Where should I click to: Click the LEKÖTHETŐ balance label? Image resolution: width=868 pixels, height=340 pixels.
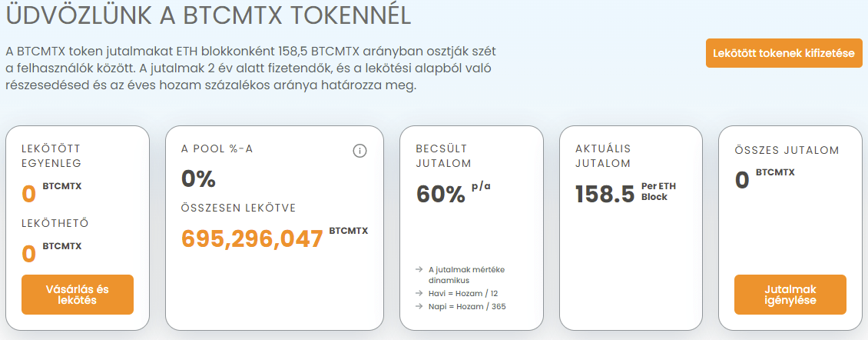point(55,224)
